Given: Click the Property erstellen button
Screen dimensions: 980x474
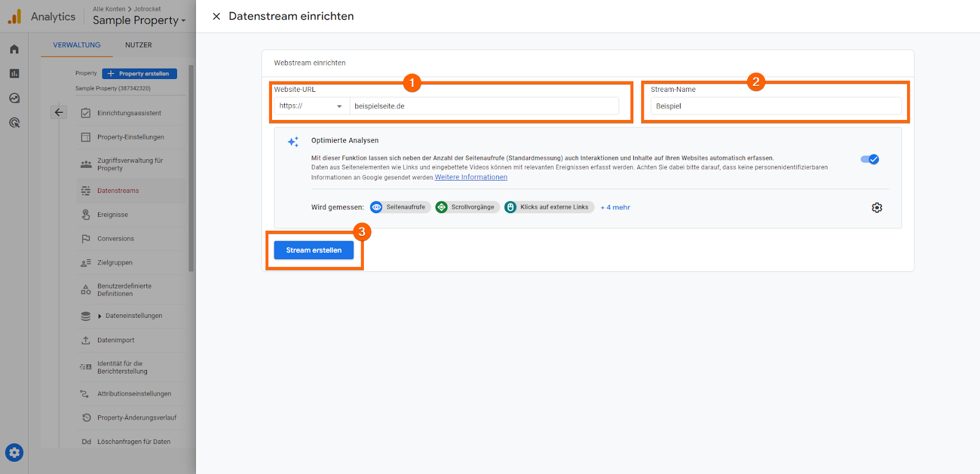Looking at the screenshot, I should click(140, 73).
